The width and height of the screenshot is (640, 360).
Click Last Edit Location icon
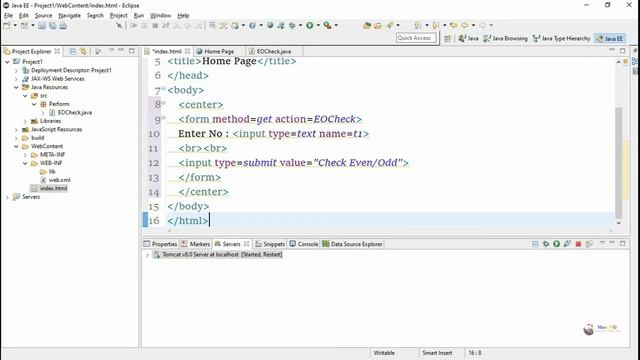(453, 25)
